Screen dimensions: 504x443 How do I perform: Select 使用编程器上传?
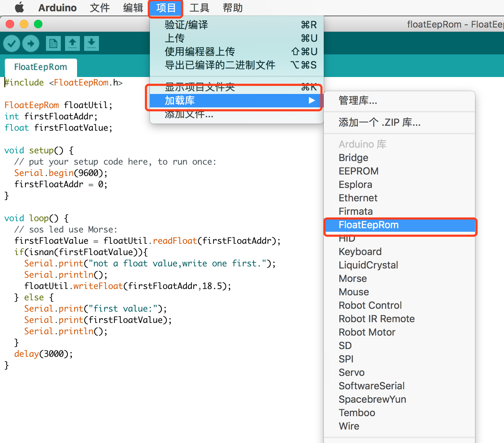point(237,52)
